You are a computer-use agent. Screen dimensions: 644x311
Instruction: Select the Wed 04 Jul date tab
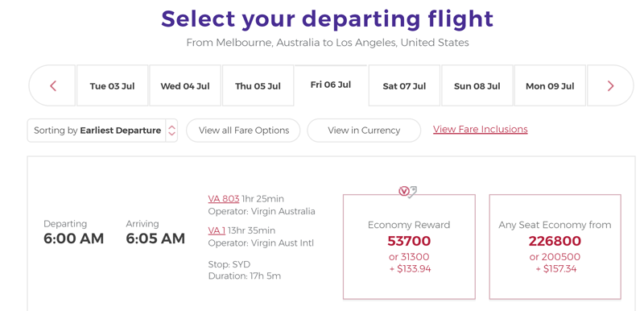185,86
